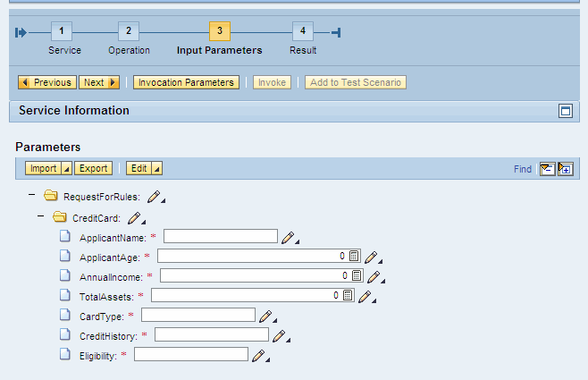The height and width of the screenshot is (380, 588).
Task: Click the pencil icon beside CreditCard folder
Action: click(134, 217)
